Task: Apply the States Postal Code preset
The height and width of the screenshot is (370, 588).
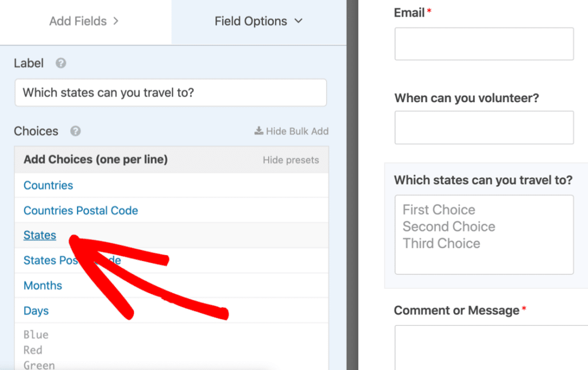Action: [x=72, y=260]
